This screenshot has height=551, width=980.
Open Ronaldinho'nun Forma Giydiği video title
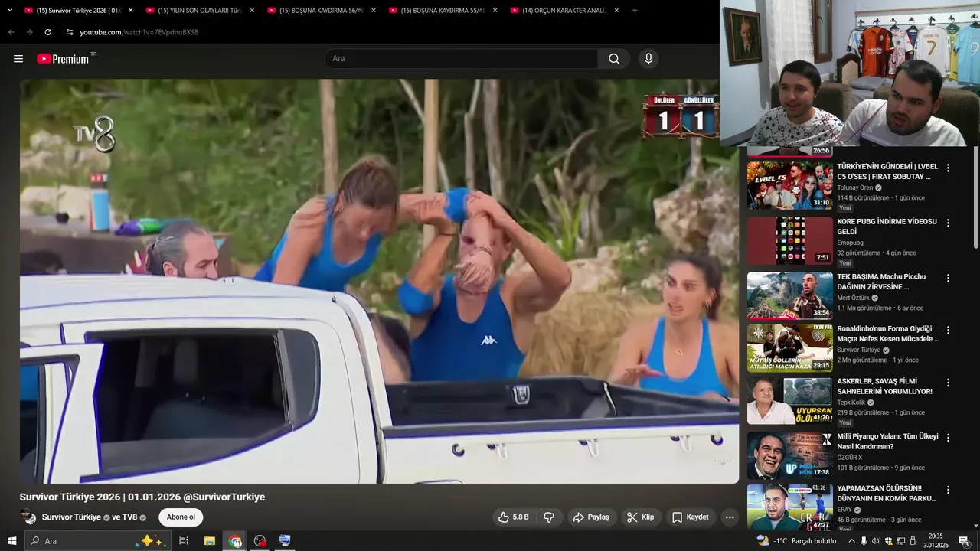click(x=888, y=334)
